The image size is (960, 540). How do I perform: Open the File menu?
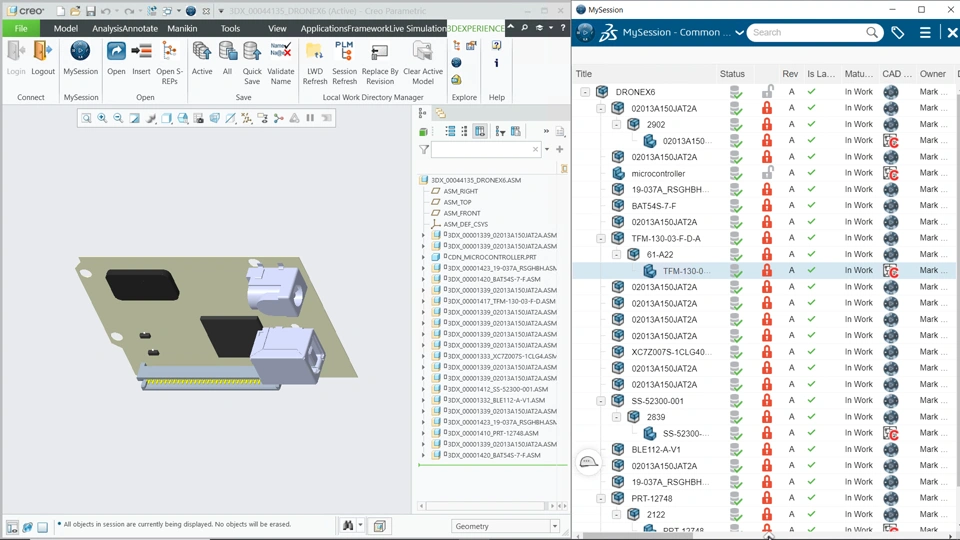[x=21, y=28]
